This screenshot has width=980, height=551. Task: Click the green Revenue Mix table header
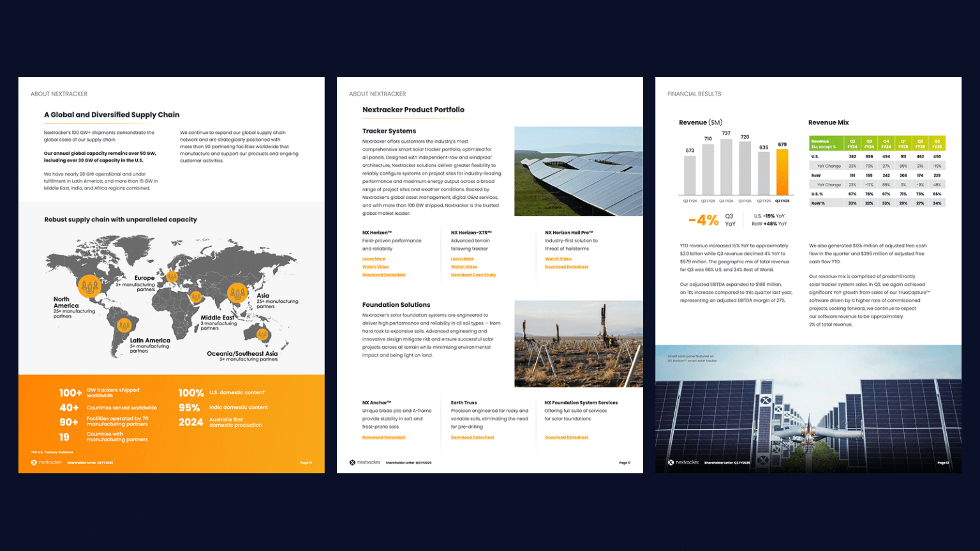(877, 143)
